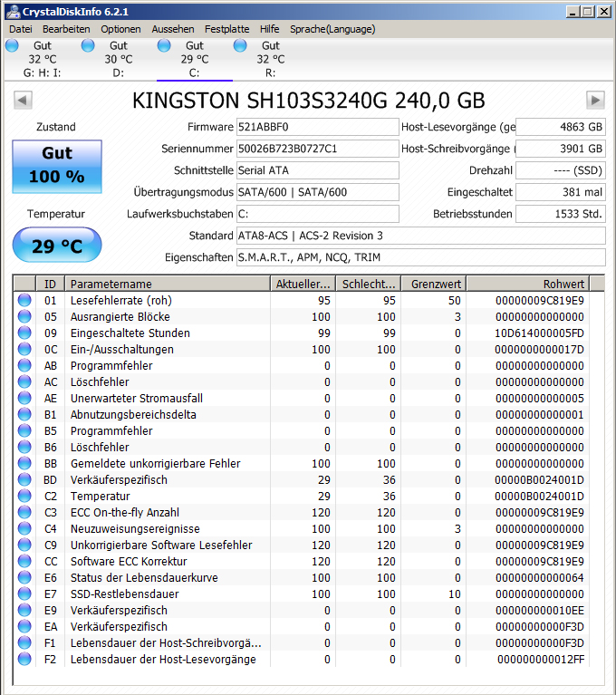
Task: Select the D: disk tab
Action: point(119,59)
